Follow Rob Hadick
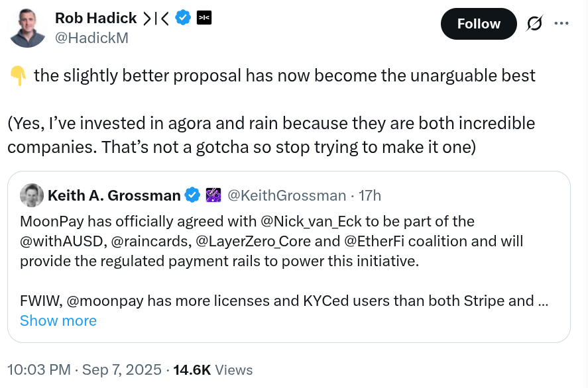588x388 pixels. pyautogui.click(x=479, y=24)
